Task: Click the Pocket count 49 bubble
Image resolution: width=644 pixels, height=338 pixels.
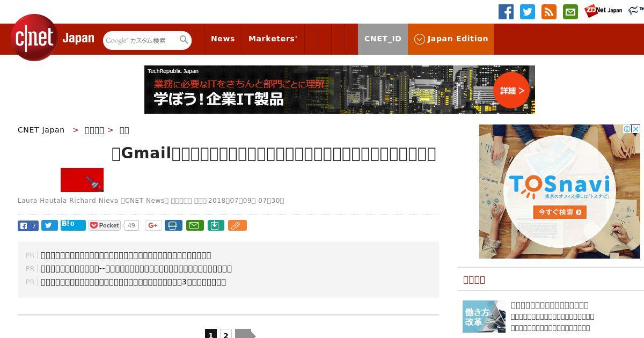Action: tap(131, 225)
